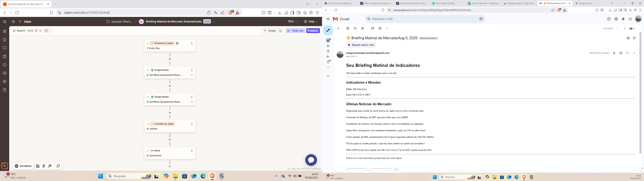
Task: Add an emoji reaction to the email
Action: tap(621, 53)
